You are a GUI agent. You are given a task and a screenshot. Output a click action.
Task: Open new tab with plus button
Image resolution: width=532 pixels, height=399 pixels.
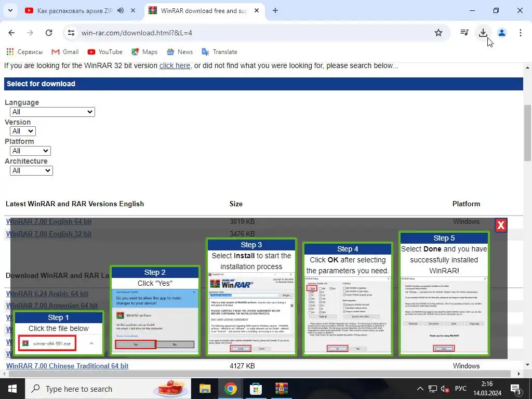[275, 10]
